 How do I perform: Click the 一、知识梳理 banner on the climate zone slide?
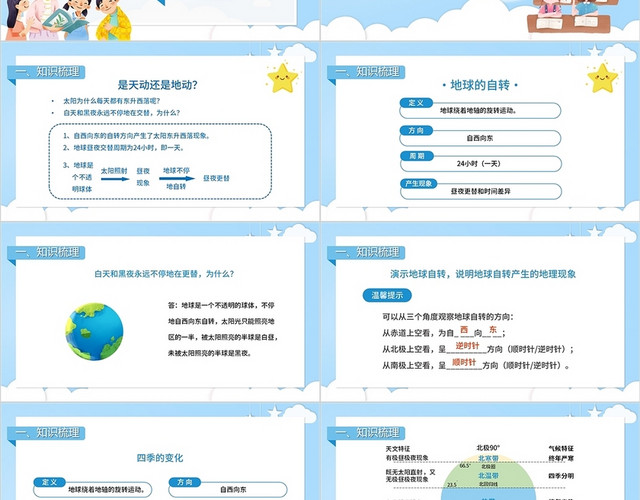click(x=366, y=433)
